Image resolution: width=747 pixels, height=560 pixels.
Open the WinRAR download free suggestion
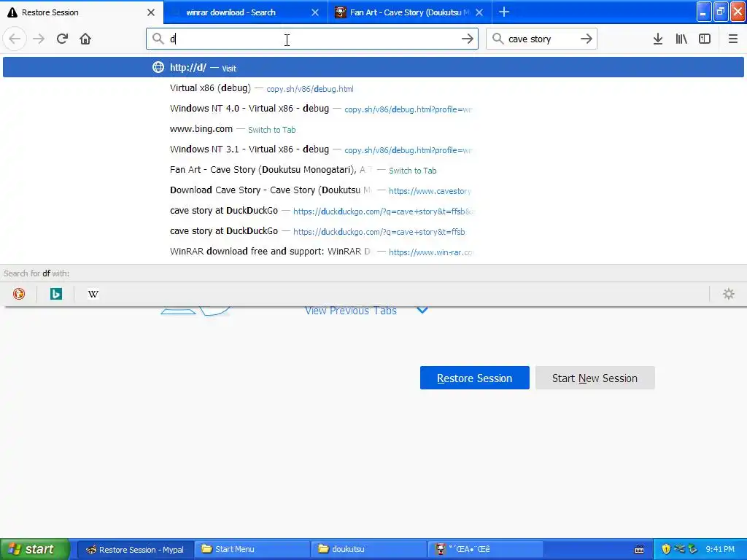[373, 252]
